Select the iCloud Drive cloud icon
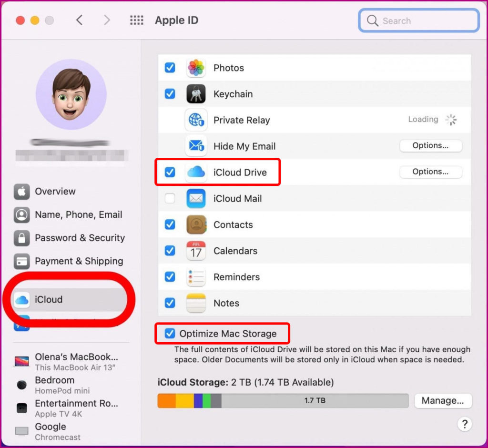This screenshot has height=448, width=488. 196,172
